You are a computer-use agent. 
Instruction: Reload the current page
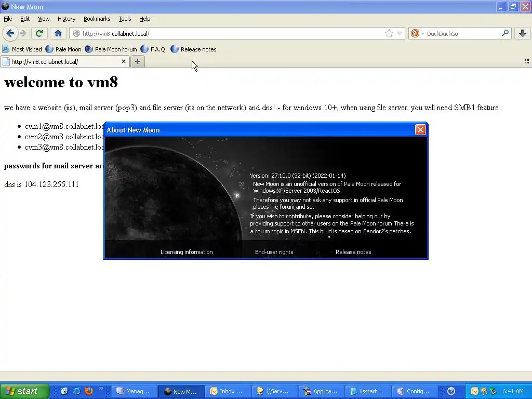tap(39, 33)
